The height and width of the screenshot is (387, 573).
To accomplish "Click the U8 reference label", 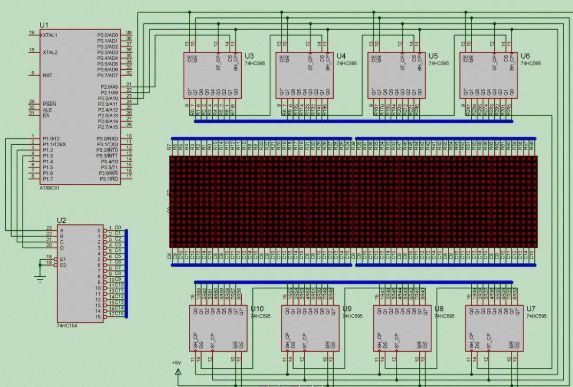I will coord(439,309).
